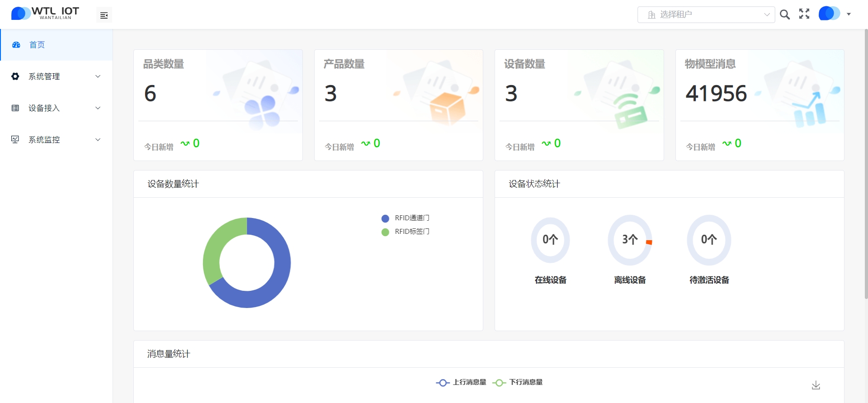Screen dimensions: 868x403
Task: Click the 产品数量 value 3
Action: click(330, 94)
